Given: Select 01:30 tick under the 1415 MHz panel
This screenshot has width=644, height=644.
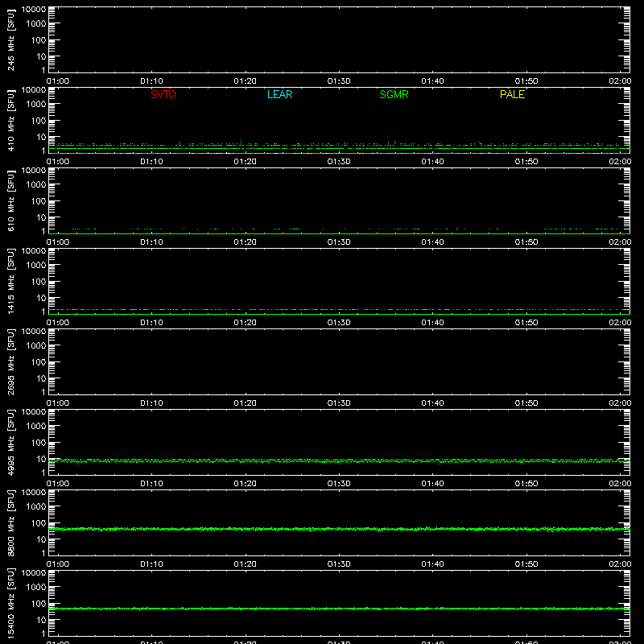Looking at the screenshot, I should point(339,323).
